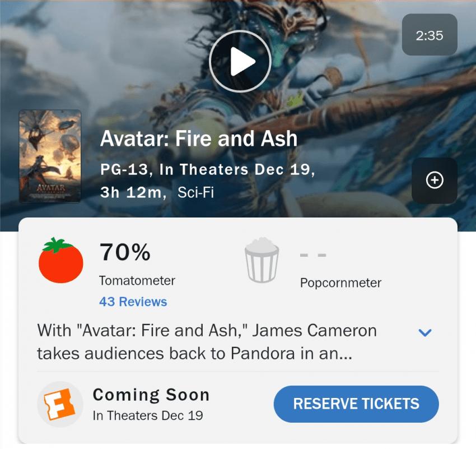Click the empty Popcornmeter score dashes
This screenshot has width=476, height=449.
[313, 255]
